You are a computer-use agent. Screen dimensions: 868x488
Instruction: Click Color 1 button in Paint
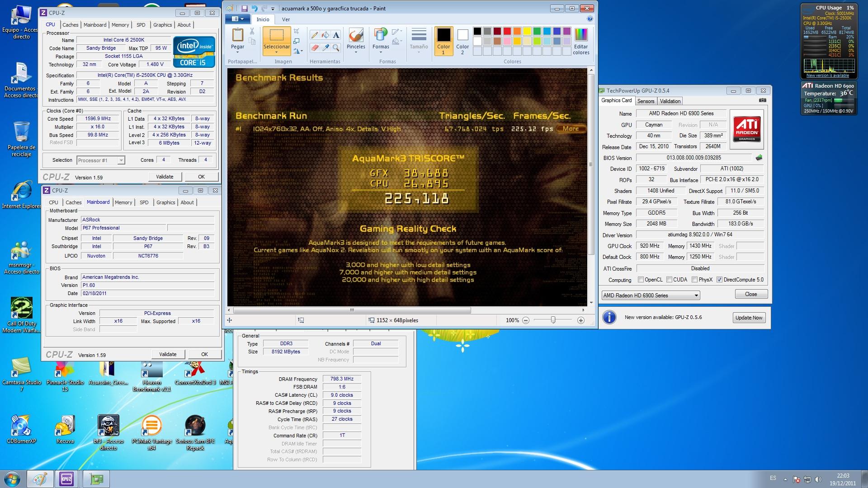[x=443, y=41]
